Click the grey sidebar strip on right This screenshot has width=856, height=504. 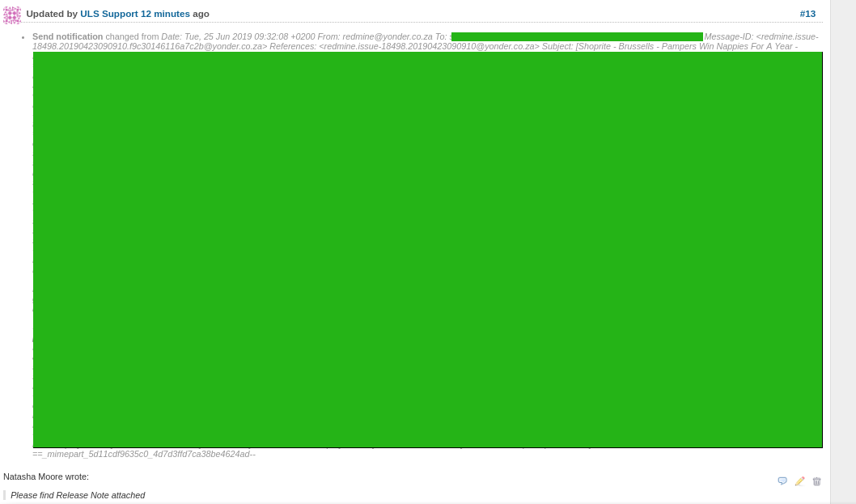(843, 243)
